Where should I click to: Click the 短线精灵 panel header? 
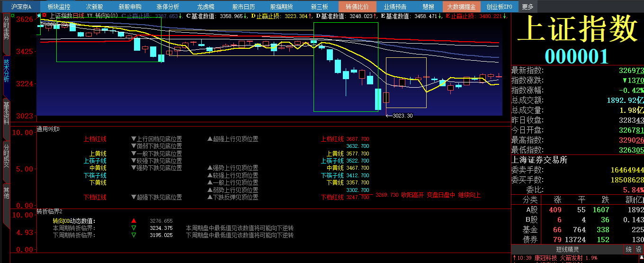point(566,249)
